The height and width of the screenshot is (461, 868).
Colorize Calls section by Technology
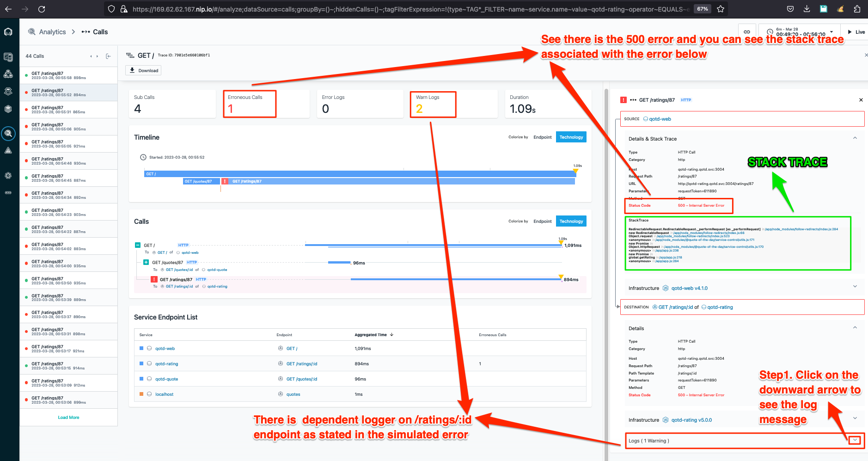(x=571, y=221)
